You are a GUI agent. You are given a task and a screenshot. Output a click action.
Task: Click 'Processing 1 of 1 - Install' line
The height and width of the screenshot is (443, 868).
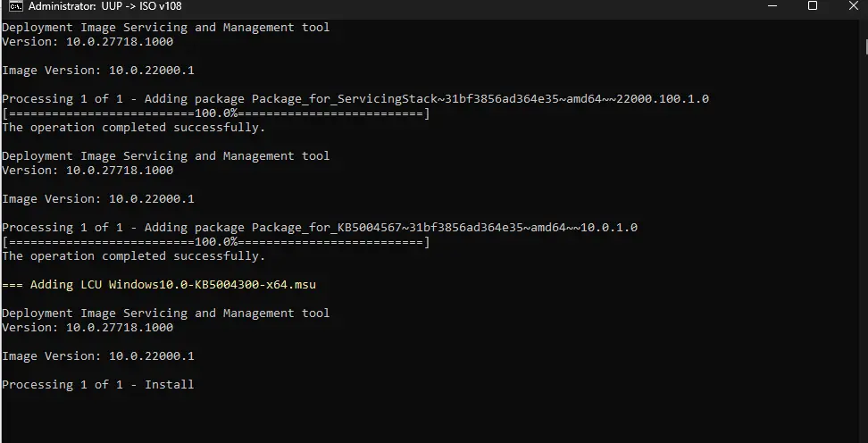(98, 384)
